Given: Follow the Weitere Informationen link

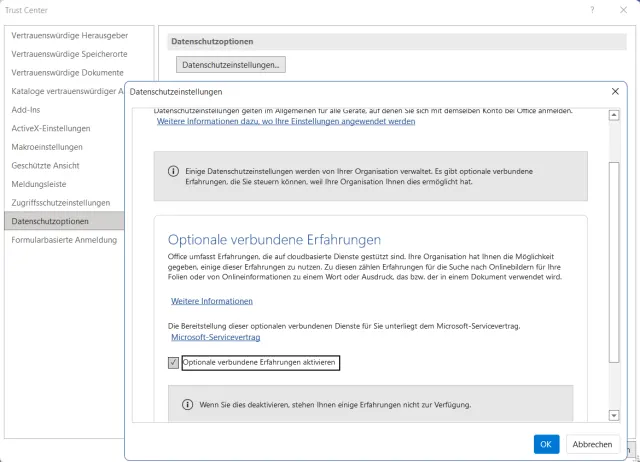Looking at the screenshot, I should 211,301.
